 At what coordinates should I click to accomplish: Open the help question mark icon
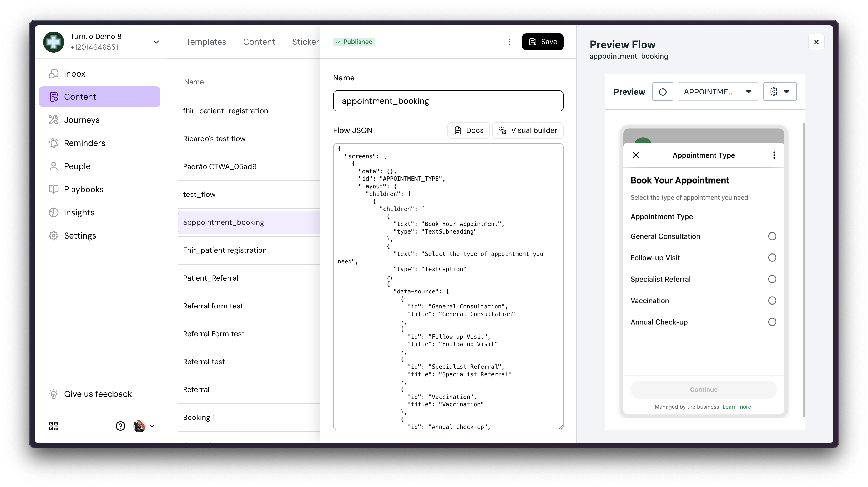120,426
